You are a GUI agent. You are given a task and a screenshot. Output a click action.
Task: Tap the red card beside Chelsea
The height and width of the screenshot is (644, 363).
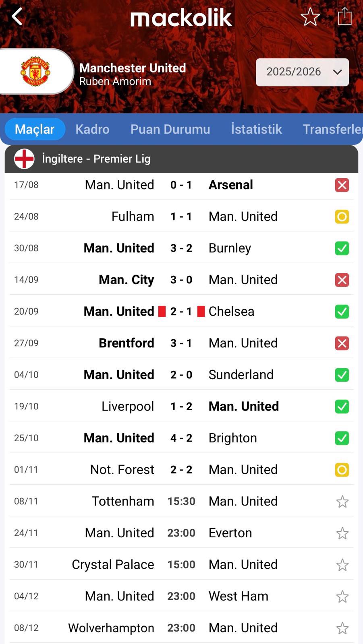pyautogui.click(x=201, y=312)
